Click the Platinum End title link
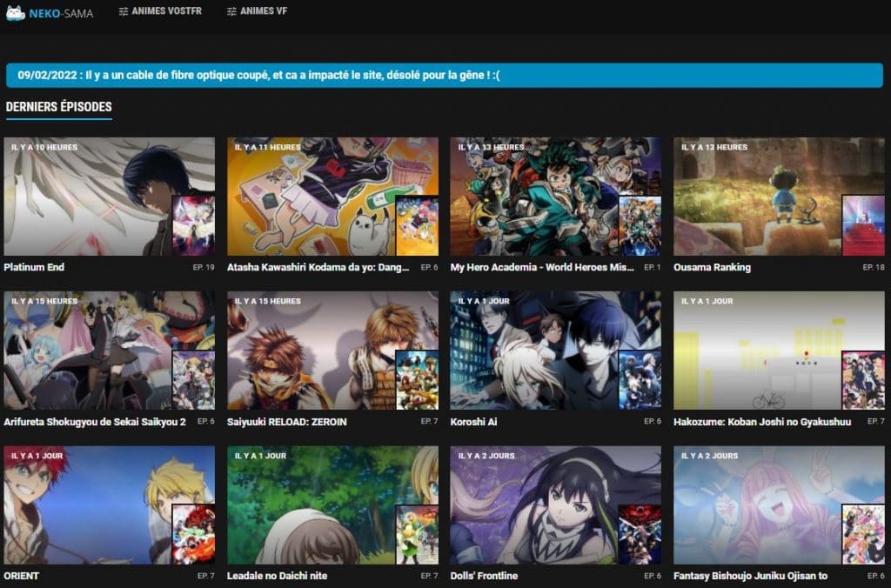 coord(34,267)
